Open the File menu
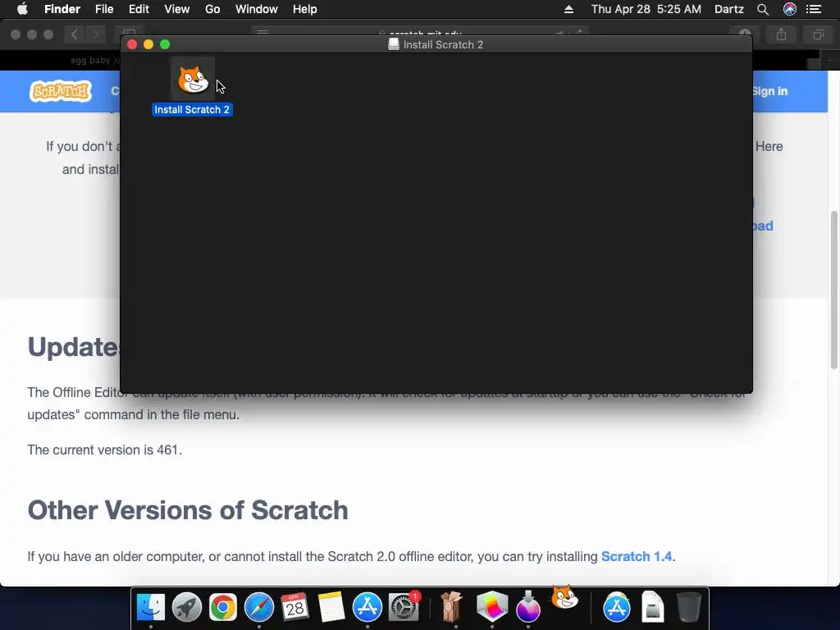 tap(104, 9)
